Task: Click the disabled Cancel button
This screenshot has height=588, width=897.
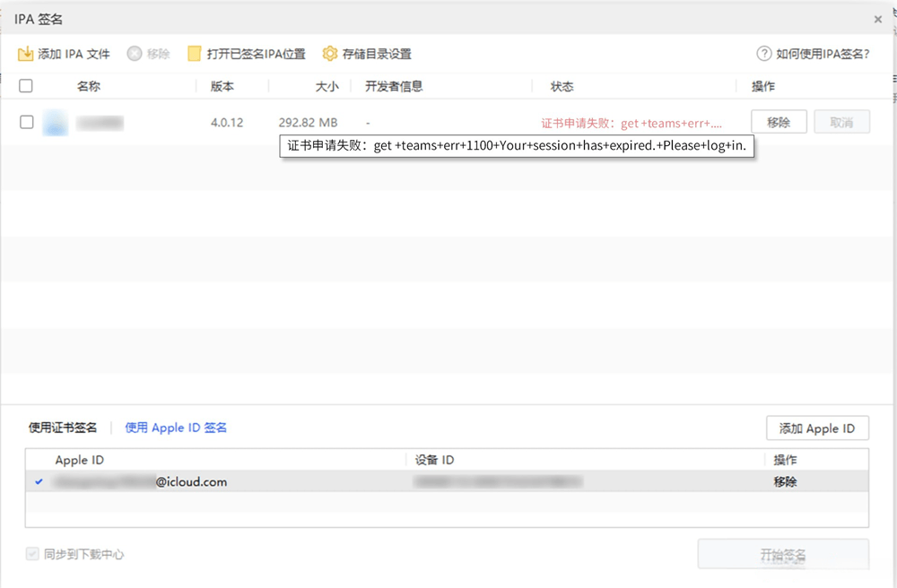Action: tap(841, 122)
